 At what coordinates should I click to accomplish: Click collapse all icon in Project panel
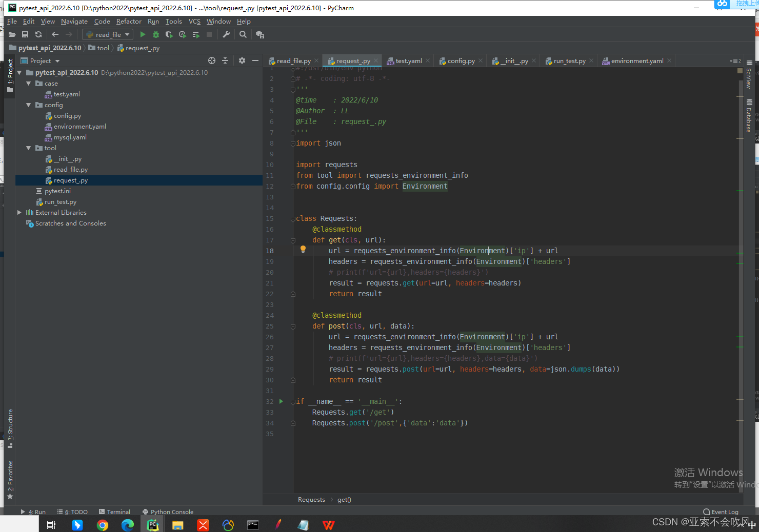(225, 60)
